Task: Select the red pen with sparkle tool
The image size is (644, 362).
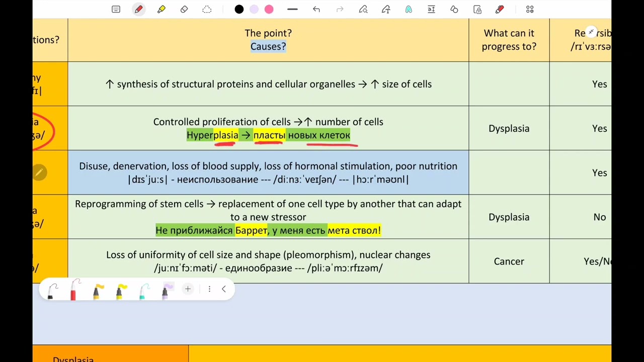Action: click(500, 10)
